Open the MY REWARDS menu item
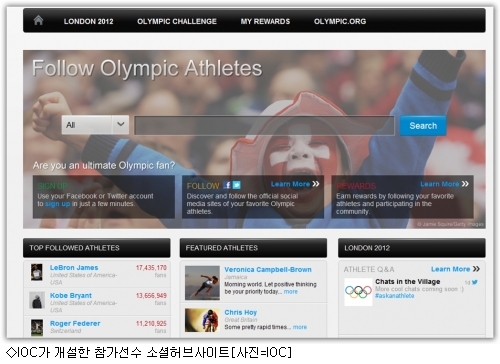Screen dimensions: 500x364 265,21
